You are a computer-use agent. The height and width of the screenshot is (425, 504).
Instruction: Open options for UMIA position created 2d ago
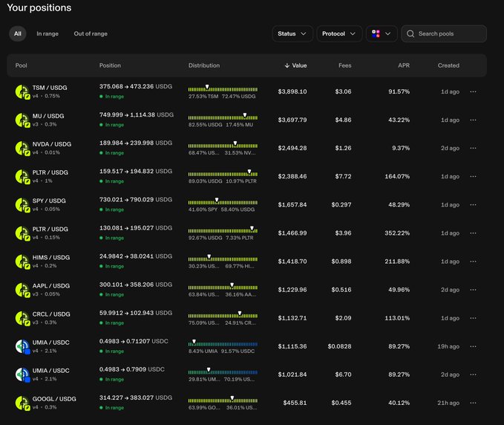click(473, 374)
